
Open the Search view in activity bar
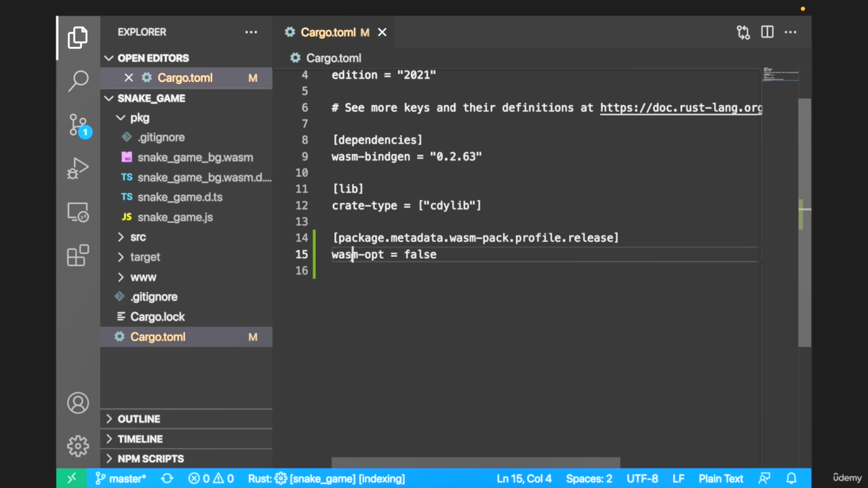(78, 81)
